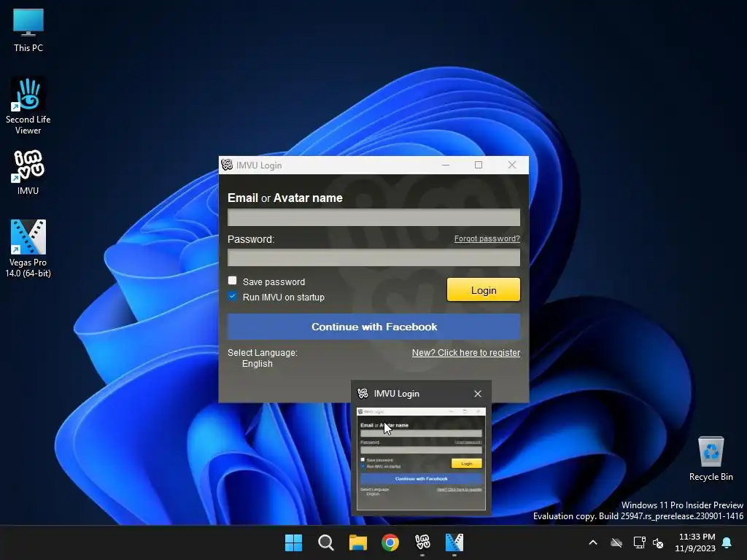Viewport: 747px width, 560px height.
Task: Open the Windows Start menu
Action: point(293,542)
